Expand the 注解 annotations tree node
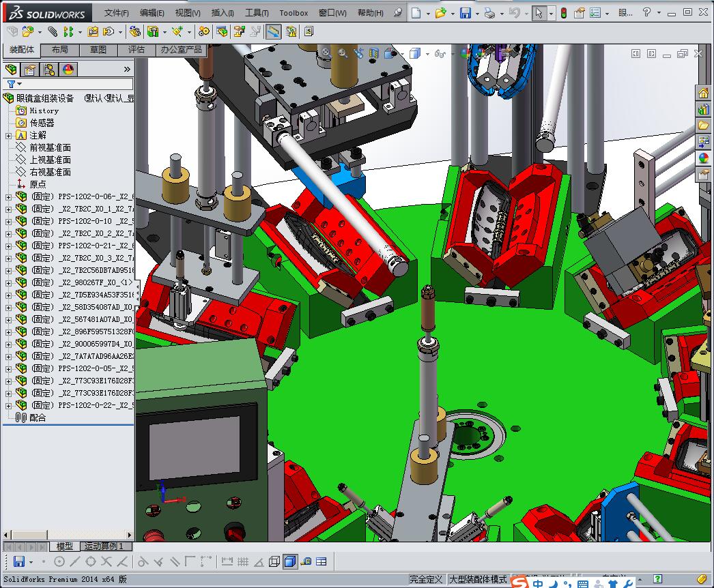This screenshot has height=588, width=714. (8, 136)
